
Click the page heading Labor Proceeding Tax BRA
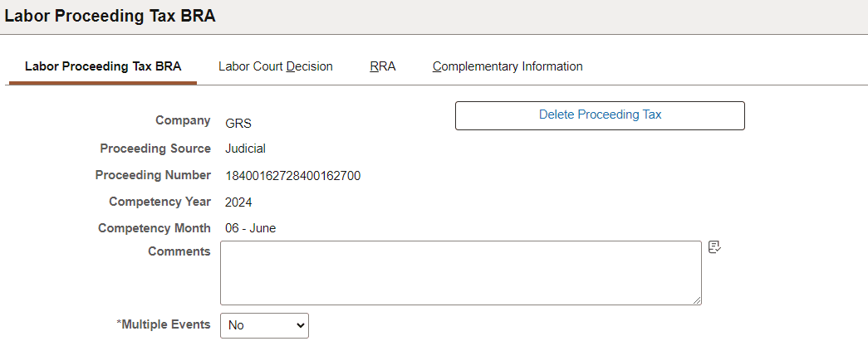point(110,17)
